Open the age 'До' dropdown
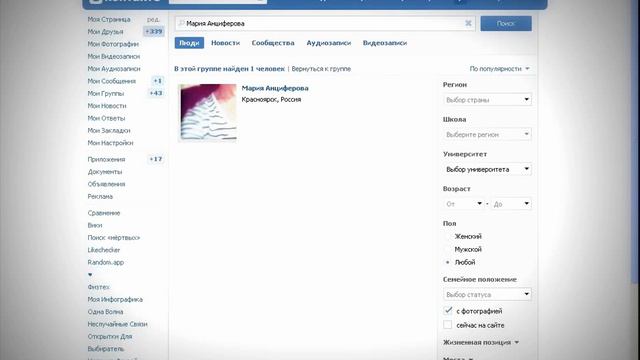640x360 pixels. click(x=511, y=204)
